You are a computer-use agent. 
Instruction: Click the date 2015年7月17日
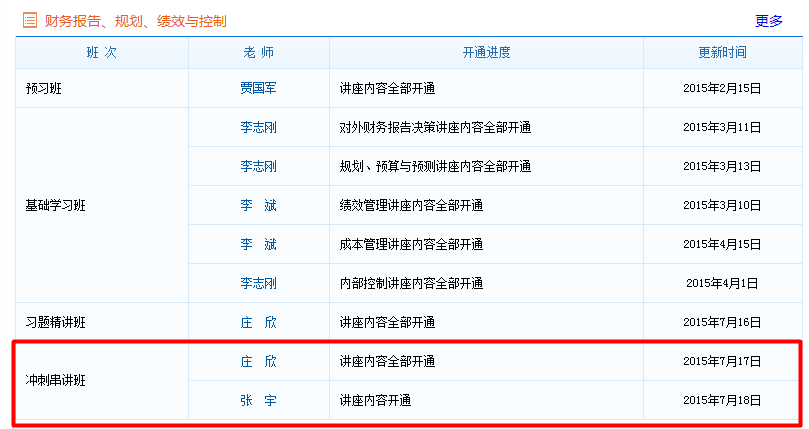pos(722,361)
